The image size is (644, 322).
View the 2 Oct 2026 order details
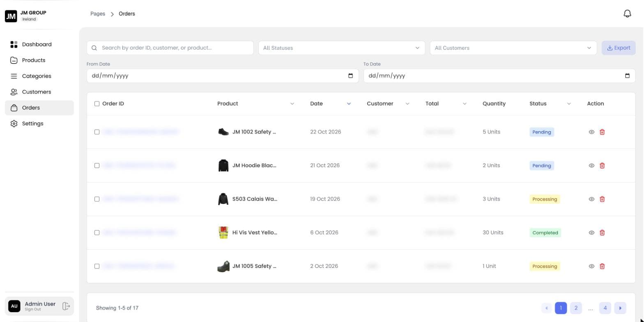[591, 266]
